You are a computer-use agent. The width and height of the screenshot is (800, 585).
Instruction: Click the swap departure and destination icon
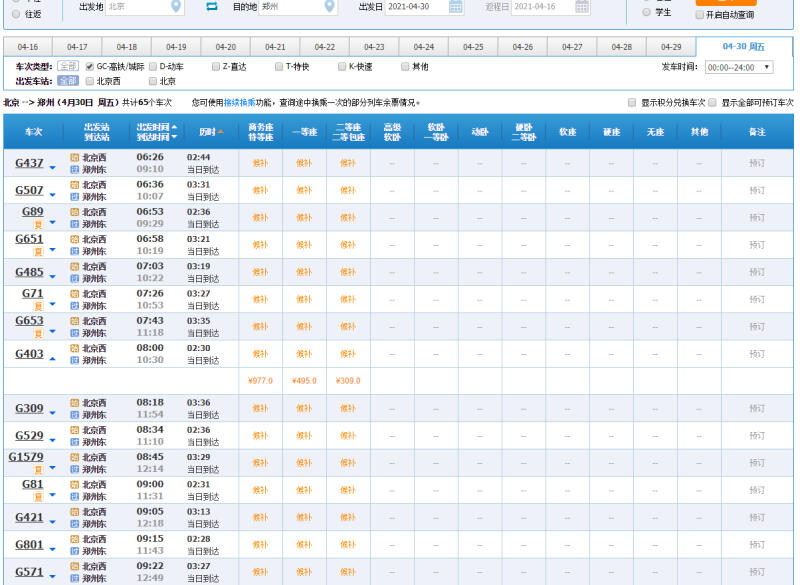point(212,7)
